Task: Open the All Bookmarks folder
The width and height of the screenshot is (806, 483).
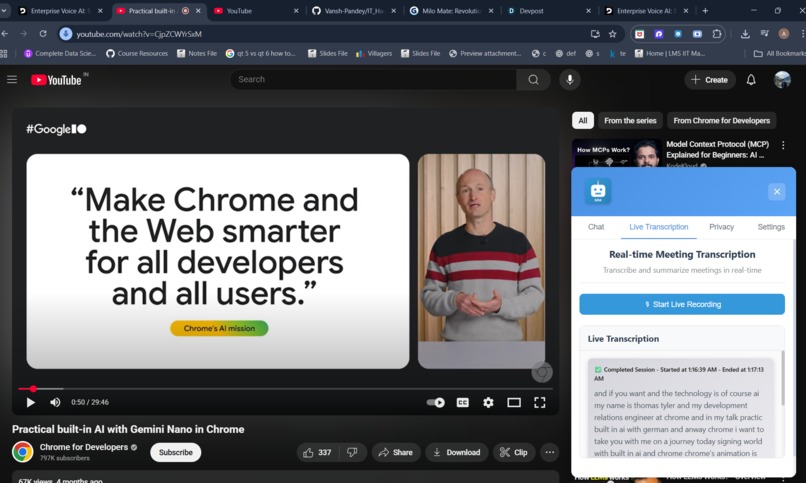Action: tap(779, 53)
